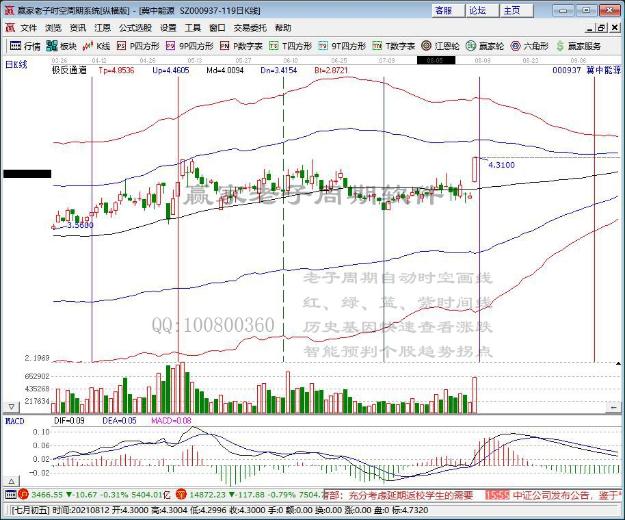This screenshot has width=625, height=520.
Task: Open the 江恩轮 Gann wheel tool
Action: click(x=440, y=46)
